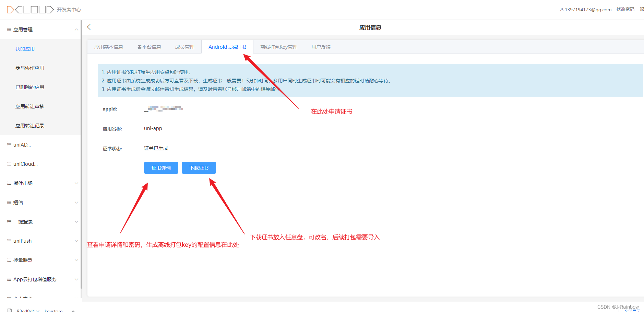The image size is (644, 312).
Task: Click the account email 1397194173@qq.com
Action: point(588,10)
